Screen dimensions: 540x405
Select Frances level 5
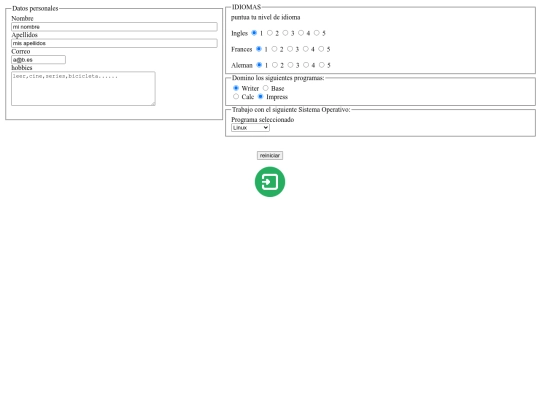321,49
